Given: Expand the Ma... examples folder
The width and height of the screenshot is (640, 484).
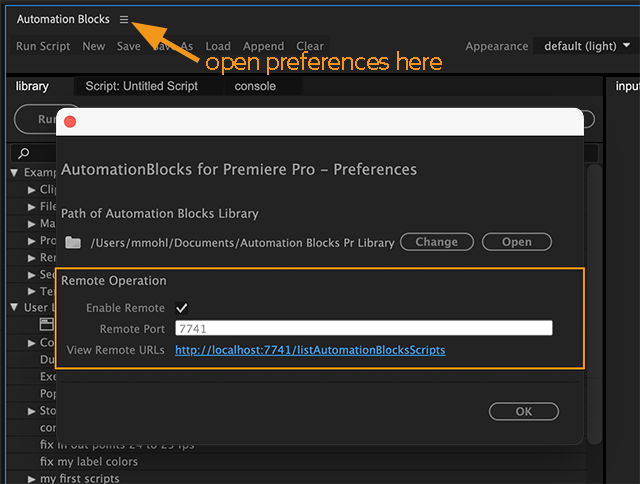Looking at the screenshot, I should tap(31, 224).
